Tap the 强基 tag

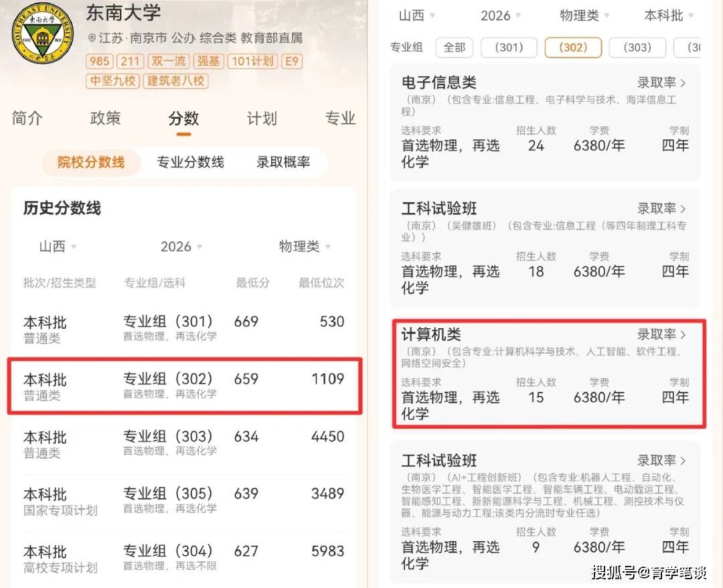click(208, 62)
